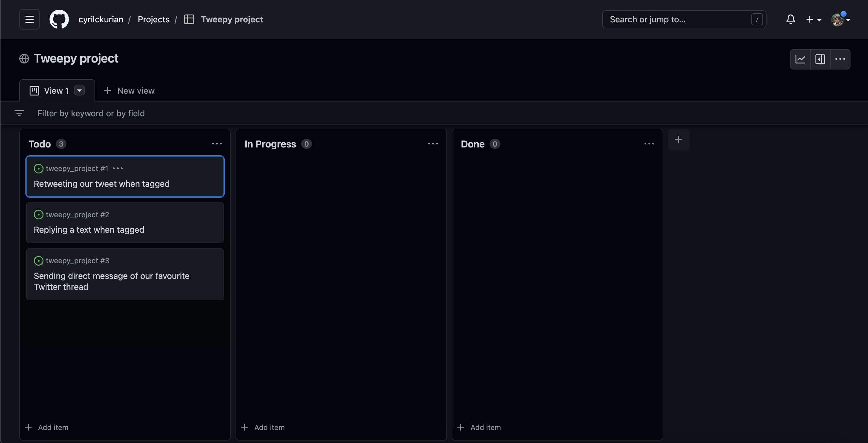The height and width of the screenshot is (443, 868).
Task: Open the project Insights chart view
Action: tap(801, 59)
